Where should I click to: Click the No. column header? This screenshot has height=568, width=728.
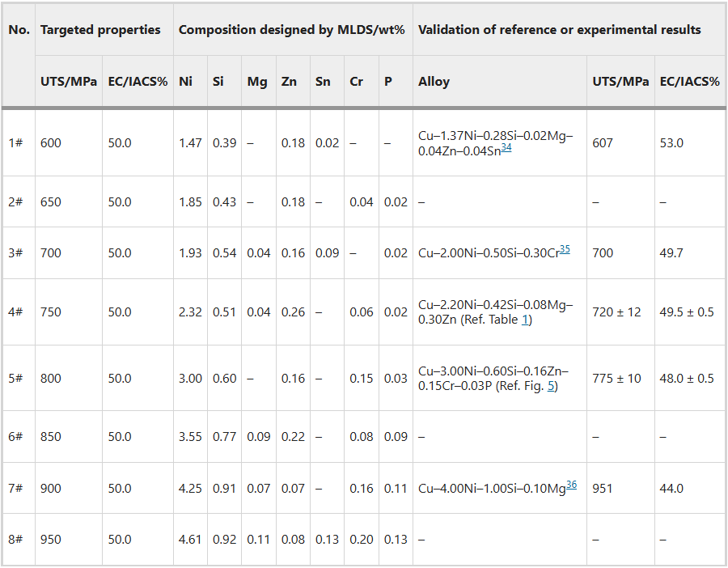tap(19, 30)
